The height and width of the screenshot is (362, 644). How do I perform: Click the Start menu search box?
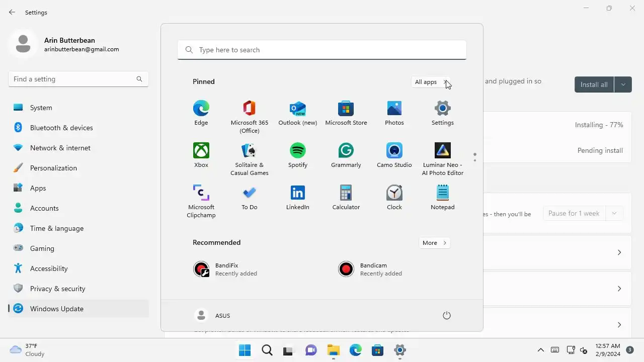[x=322, y=50]
